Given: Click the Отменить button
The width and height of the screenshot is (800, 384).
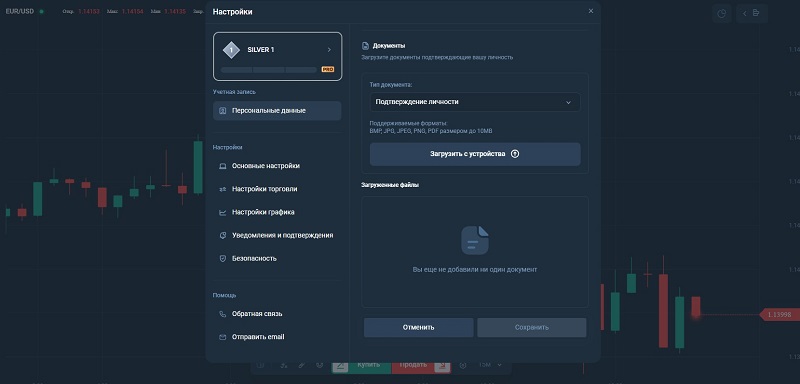Looking at the screenshot, I should (x=418, y=327).
